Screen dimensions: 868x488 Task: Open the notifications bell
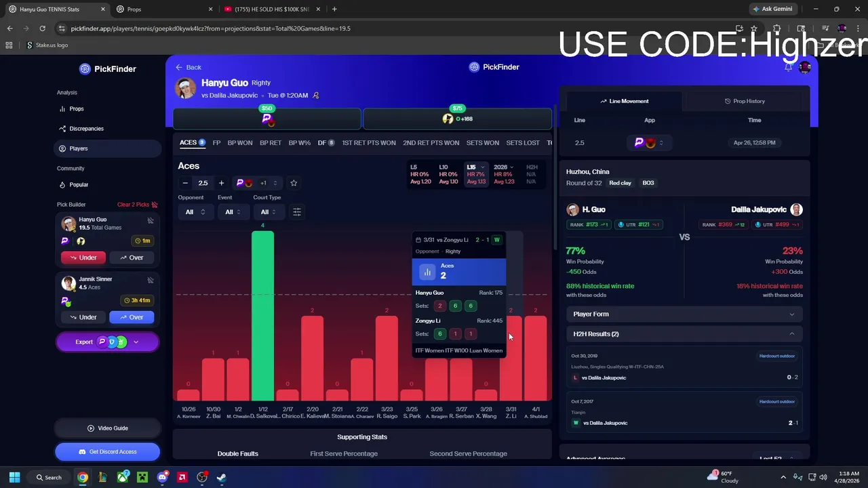point(788,67)
